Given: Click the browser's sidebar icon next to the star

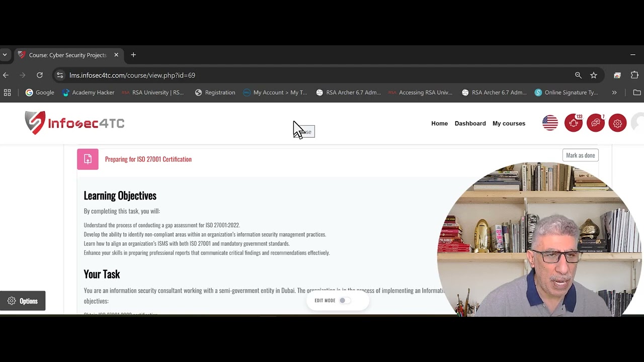Looking at the screenshot, I should [x=617, y=75].
